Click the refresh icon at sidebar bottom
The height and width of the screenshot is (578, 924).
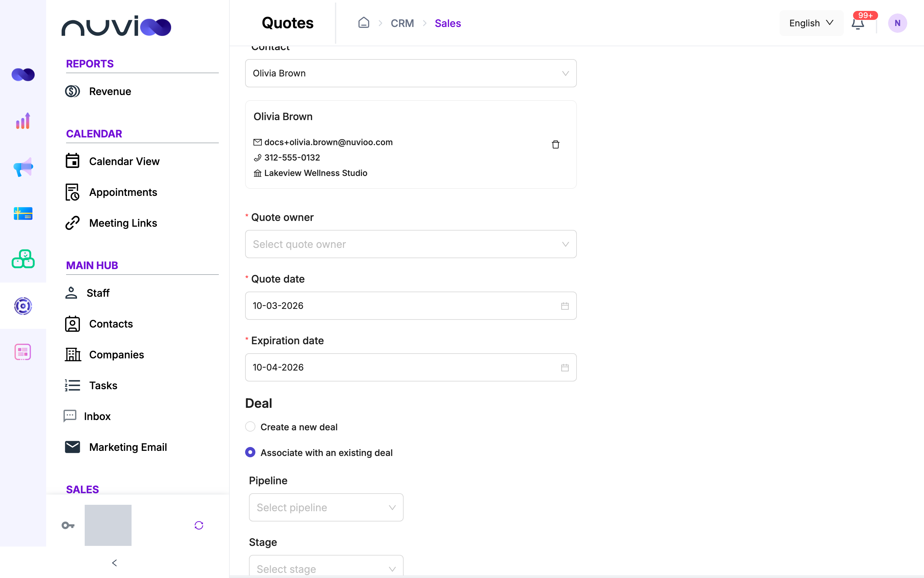click(x=199, y=525)
